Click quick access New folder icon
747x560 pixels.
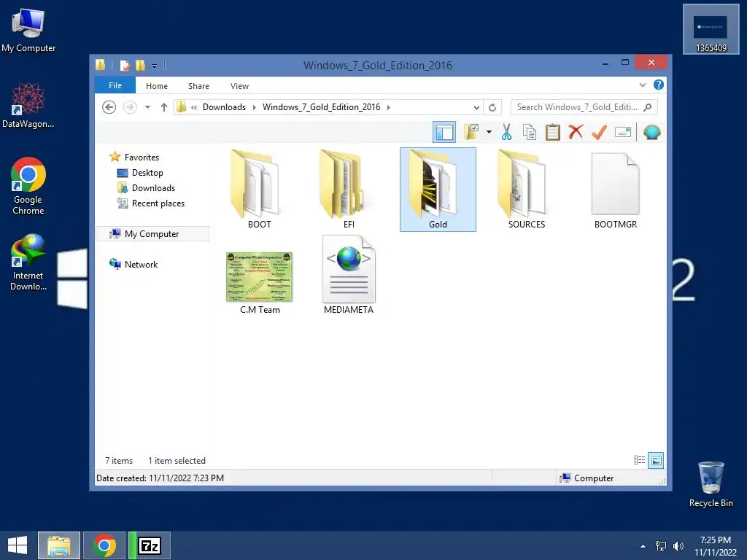(x=140, y=65)
